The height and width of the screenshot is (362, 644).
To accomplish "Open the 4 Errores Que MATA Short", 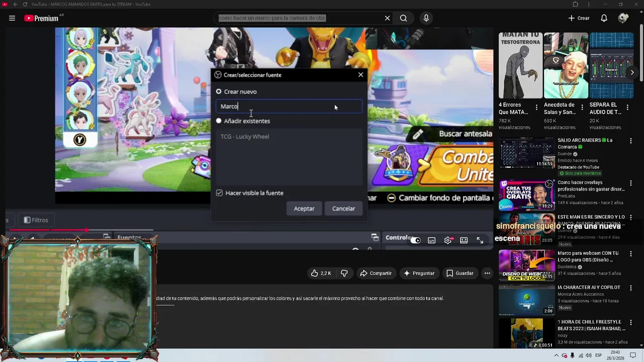I will click(520, 65).
